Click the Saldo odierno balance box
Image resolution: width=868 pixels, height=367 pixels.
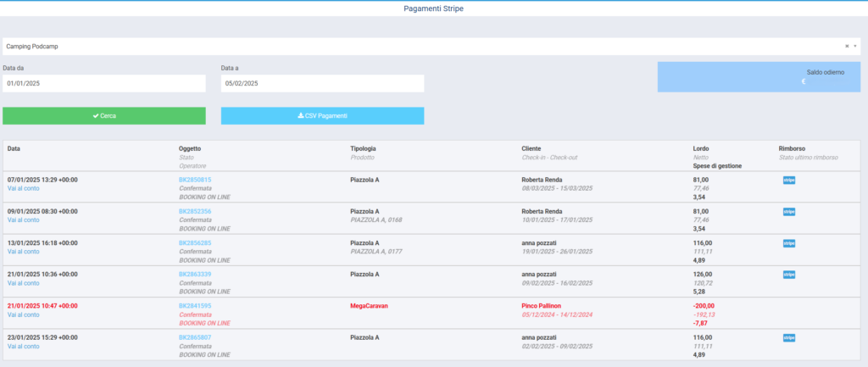tap(759, 77)
